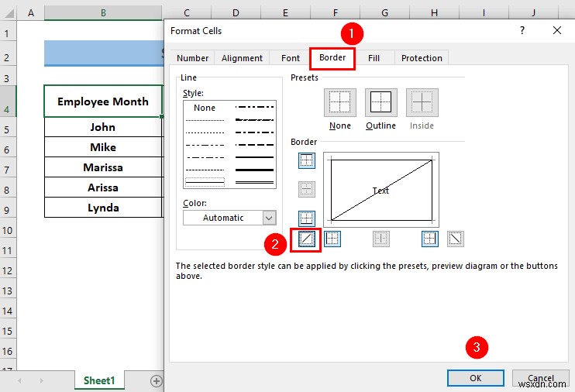Screen dimensions: 575x392
Task: Select column A header
Action: (x=31, y=13)
